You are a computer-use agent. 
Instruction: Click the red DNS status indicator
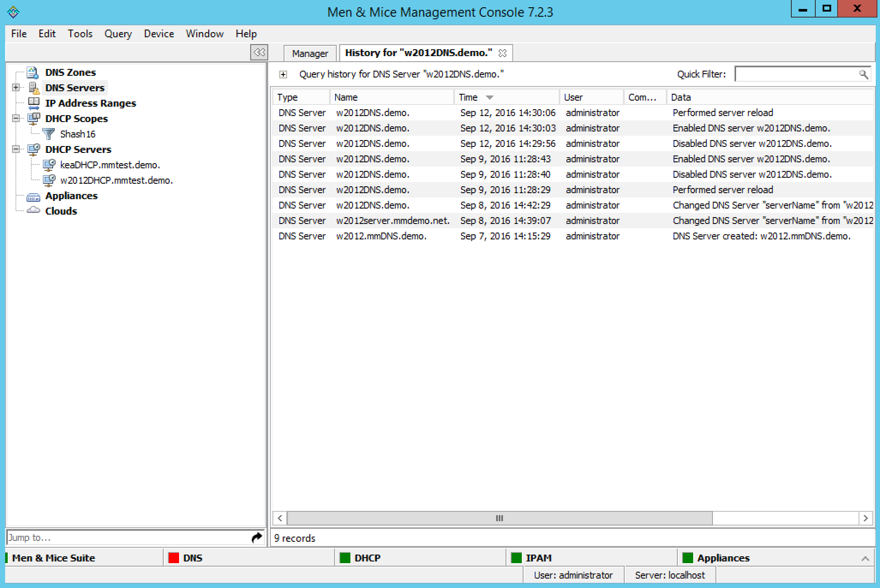click(x=174, y=558)
